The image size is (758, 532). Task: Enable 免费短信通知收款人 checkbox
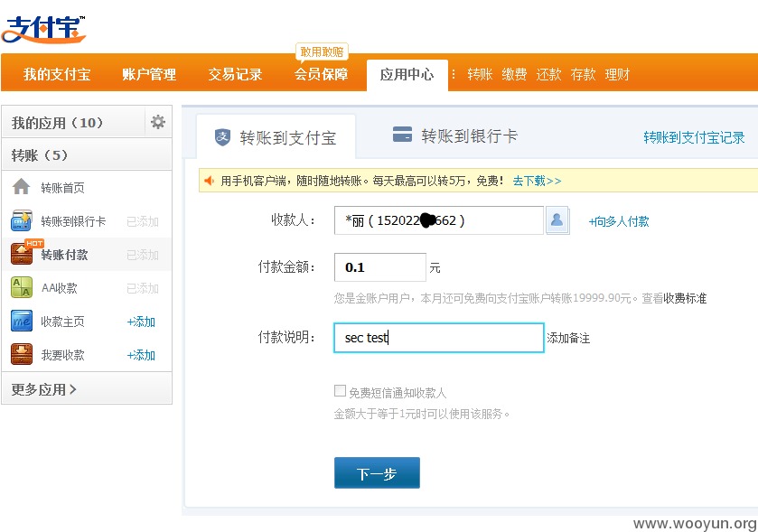coord(340,390)
